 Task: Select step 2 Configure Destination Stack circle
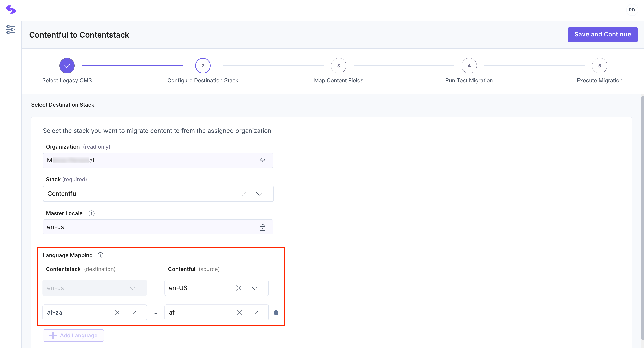203,66
